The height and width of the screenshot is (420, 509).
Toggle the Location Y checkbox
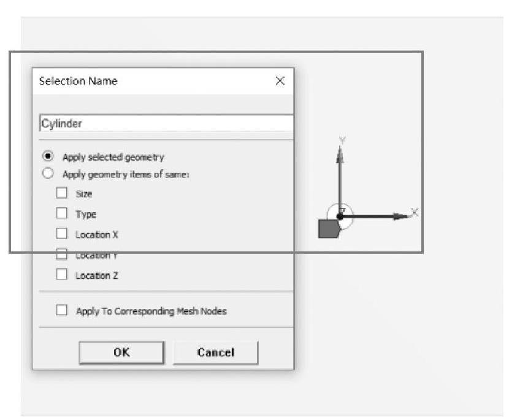(61, 254)
